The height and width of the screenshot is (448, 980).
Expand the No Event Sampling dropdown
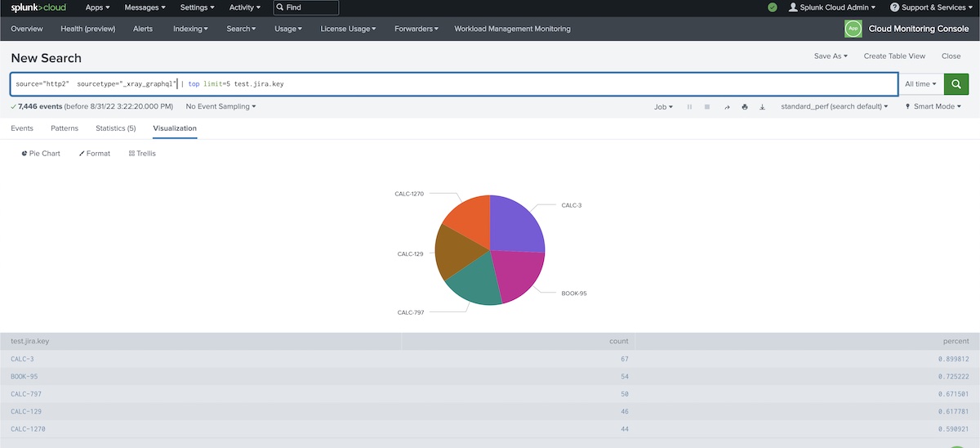[220, 107]
